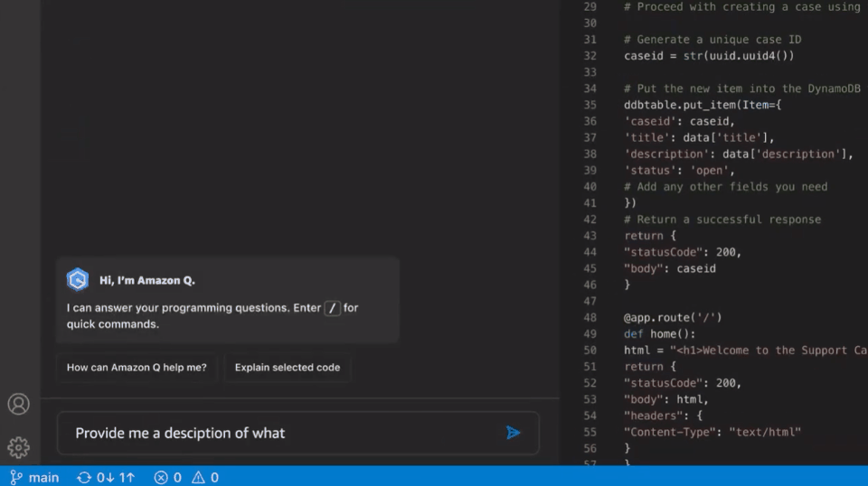Click the 'def home():' code line

pyautogui.click(x=659, y=334)
